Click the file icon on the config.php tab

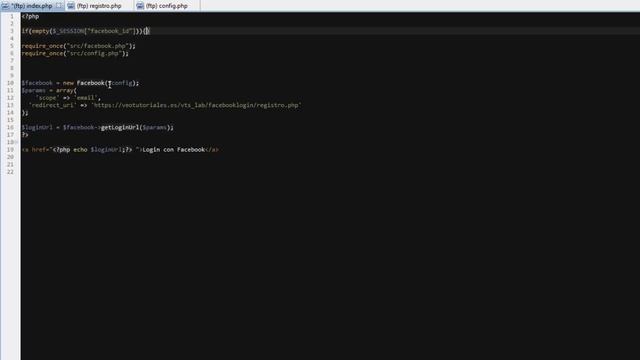(x=140, y=6)
